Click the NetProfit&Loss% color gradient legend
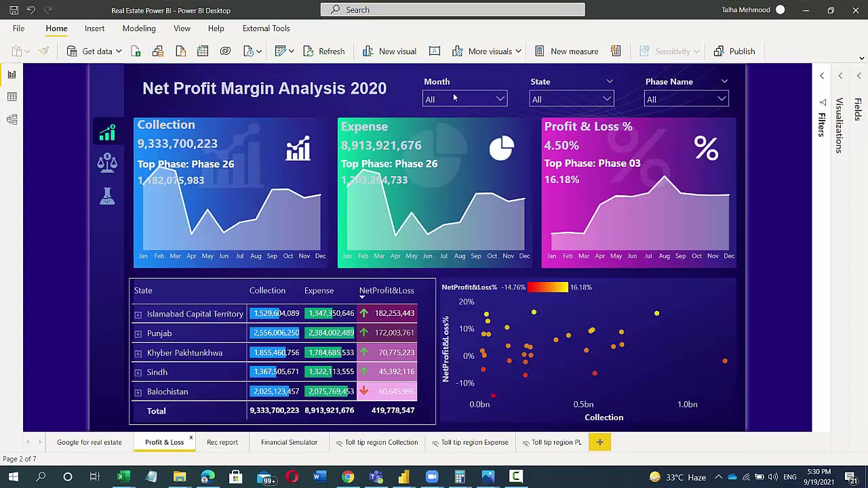The image size is (868, 488). 548,287
